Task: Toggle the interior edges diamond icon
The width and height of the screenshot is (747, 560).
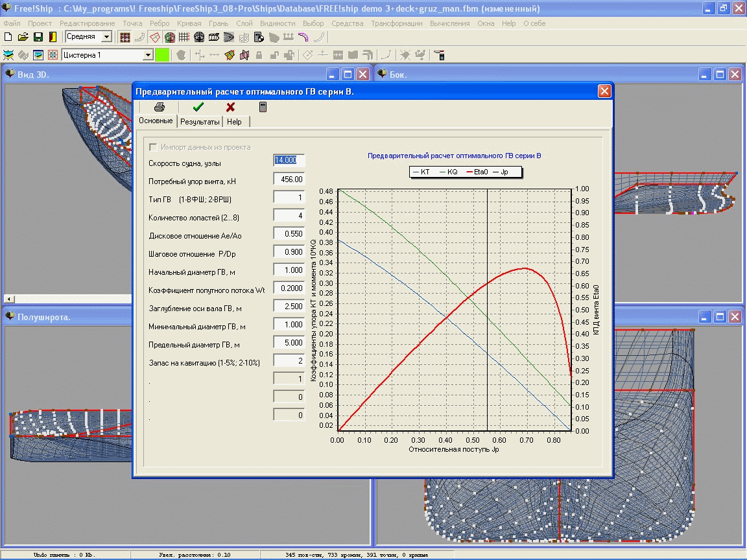Action: pos(155,37)
